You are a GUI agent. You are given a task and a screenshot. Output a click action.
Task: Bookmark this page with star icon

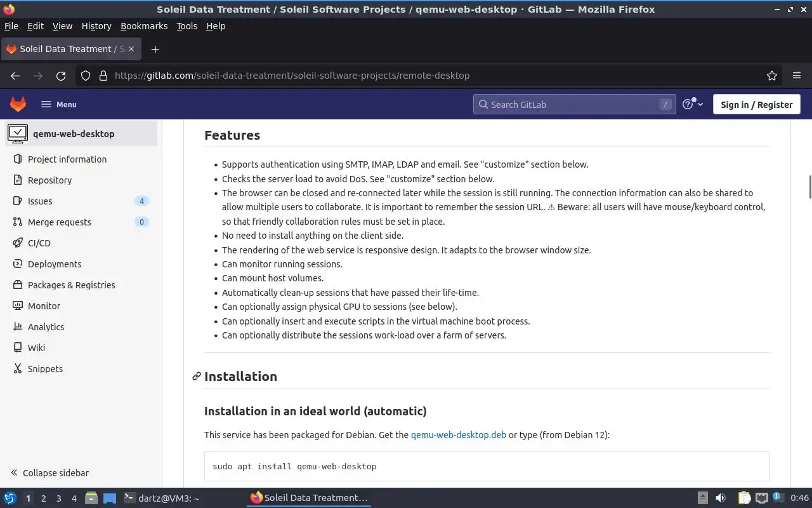click(x=772, y=76)
